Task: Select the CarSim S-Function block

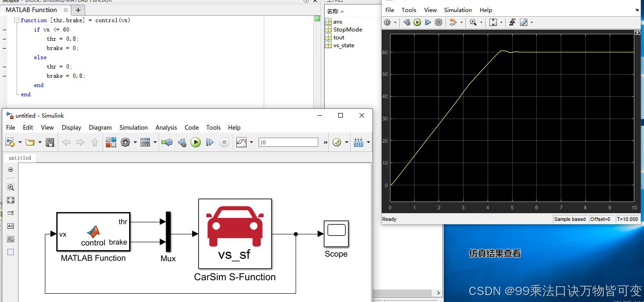Action: point(235,234)
